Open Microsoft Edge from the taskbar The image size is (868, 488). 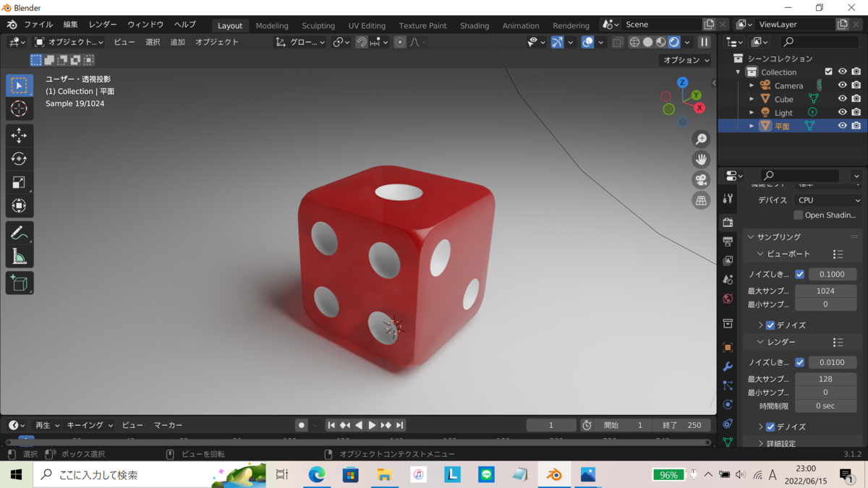(x=317, y=474)
